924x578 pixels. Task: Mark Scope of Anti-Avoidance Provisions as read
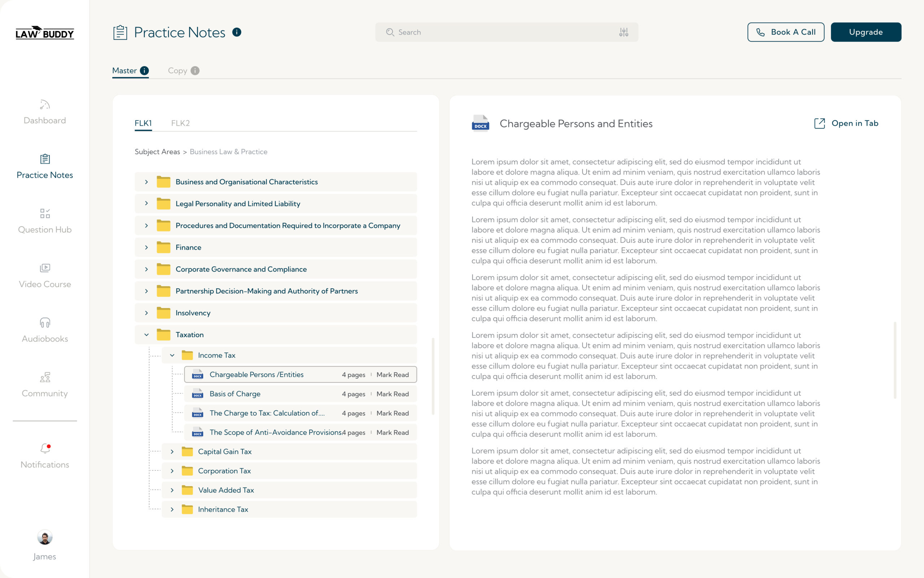click(392, 432)
